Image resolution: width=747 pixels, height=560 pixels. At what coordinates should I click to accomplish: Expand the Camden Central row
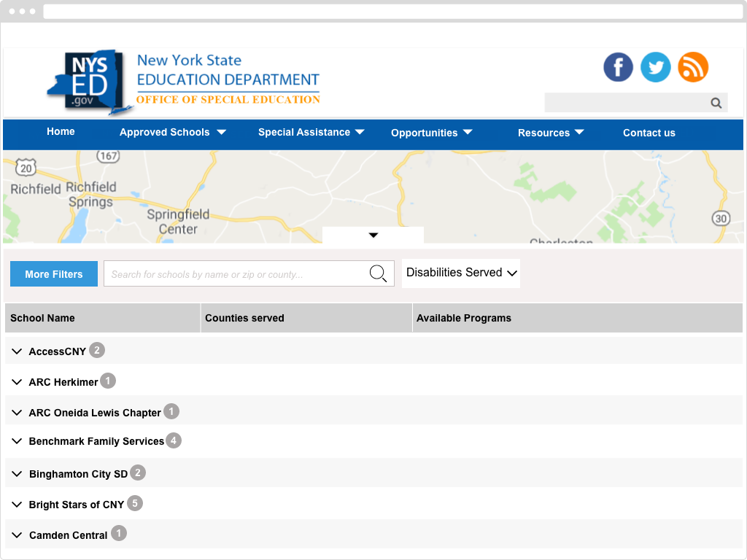pyautogui.click(x=18, y=535)
